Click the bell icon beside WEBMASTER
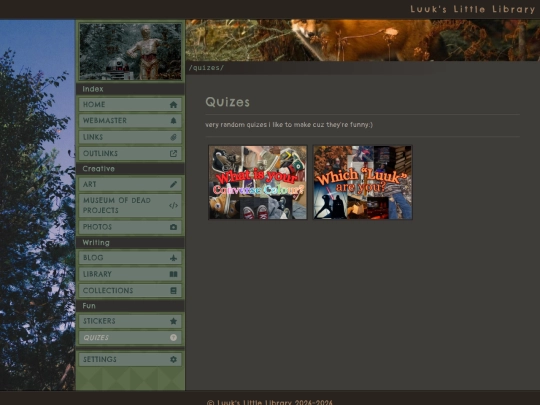540x405 pixels. point(173,121)
